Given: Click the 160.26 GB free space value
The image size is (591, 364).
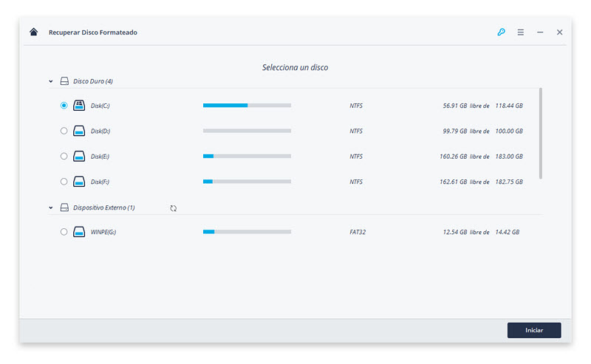Looking at the screenshot, I should (454, 157).
